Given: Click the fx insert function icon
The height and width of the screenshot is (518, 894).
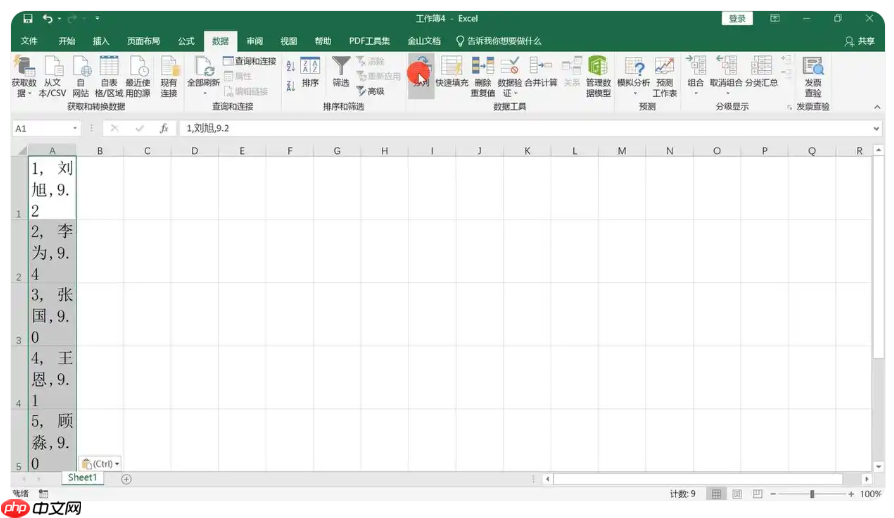Looking at the screenshot, I should point(164,128).
